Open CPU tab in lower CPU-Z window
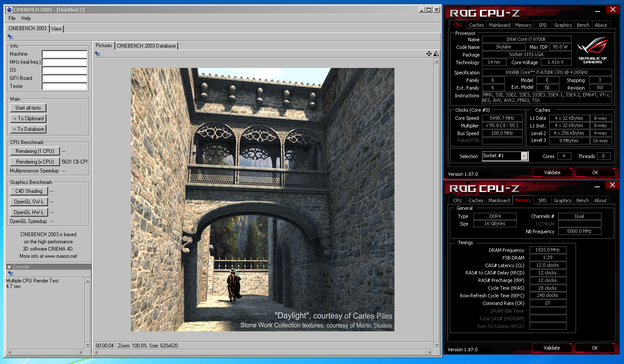 tap(457, 200)
